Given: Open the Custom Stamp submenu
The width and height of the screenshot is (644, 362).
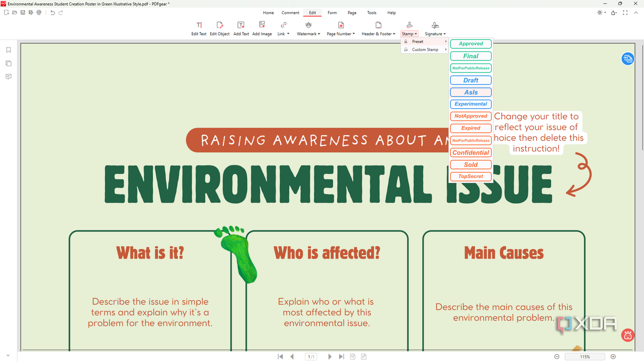Looking at the screenshot, I should point(425,50).
